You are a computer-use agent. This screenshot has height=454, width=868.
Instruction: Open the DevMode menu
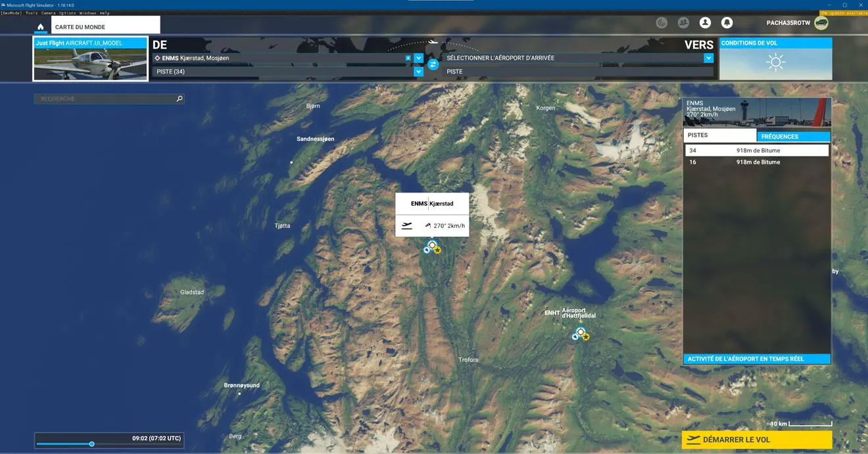click(x=11, y=13)
